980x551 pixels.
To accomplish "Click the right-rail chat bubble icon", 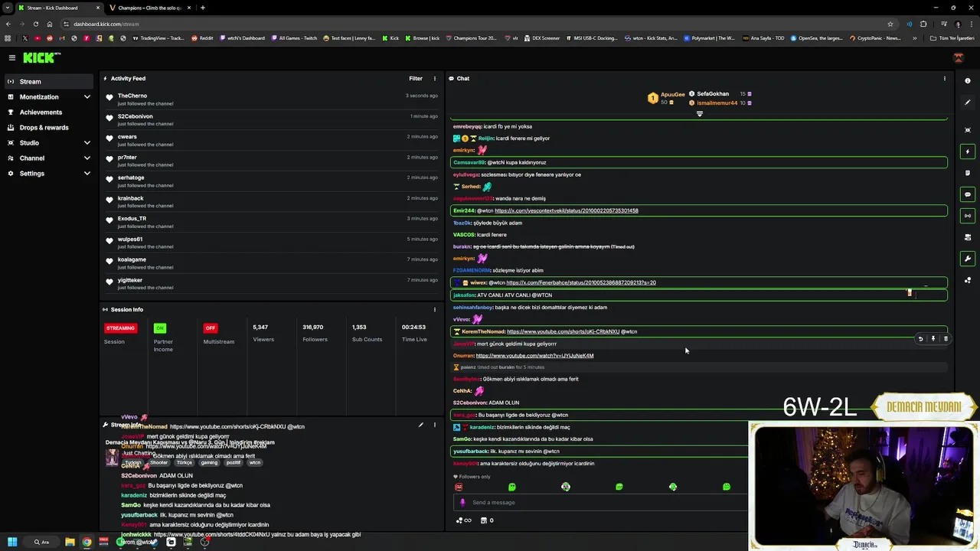I will 968,194.
